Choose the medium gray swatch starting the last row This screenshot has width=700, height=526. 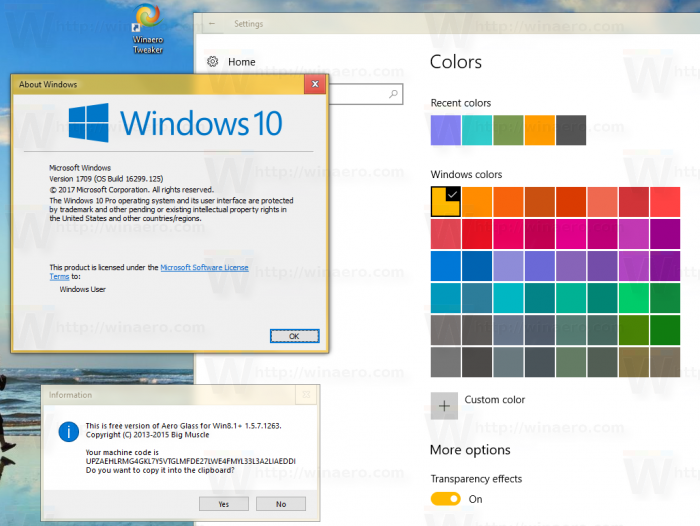coord(446,362)
